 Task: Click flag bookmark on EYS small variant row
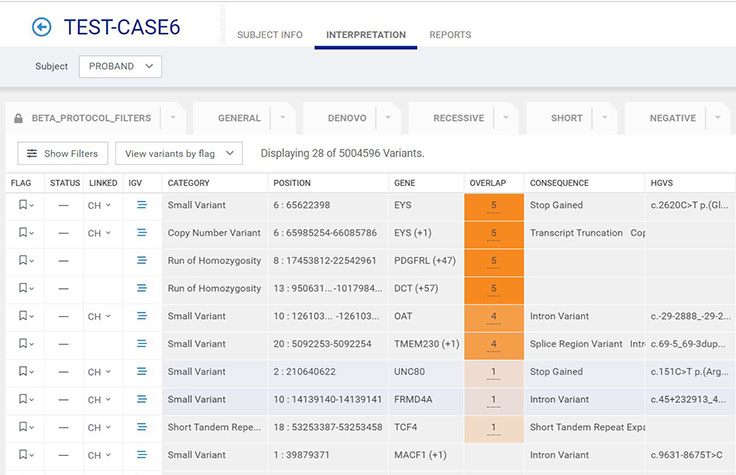tap(23, 205)
